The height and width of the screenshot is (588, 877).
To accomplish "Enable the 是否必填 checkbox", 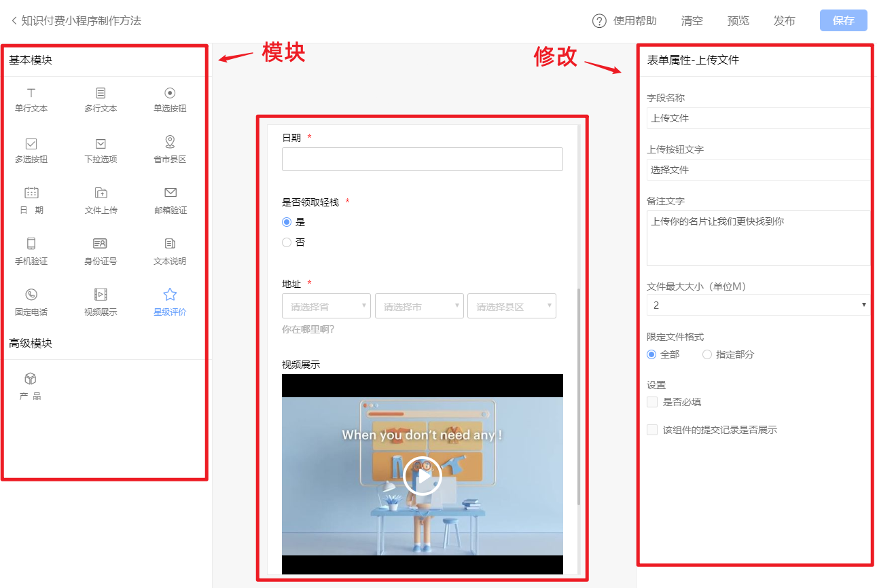I will (x=652, y=402).
